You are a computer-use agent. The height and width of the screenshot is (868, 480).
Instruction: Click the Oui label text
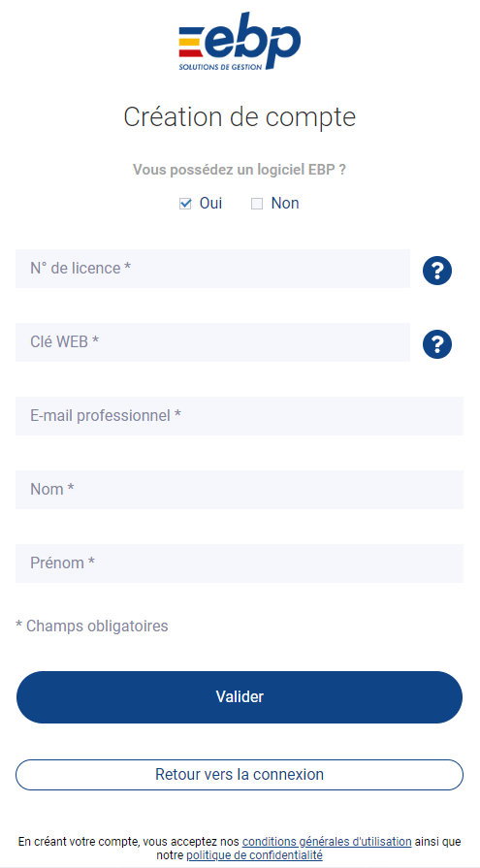(211, 203)
